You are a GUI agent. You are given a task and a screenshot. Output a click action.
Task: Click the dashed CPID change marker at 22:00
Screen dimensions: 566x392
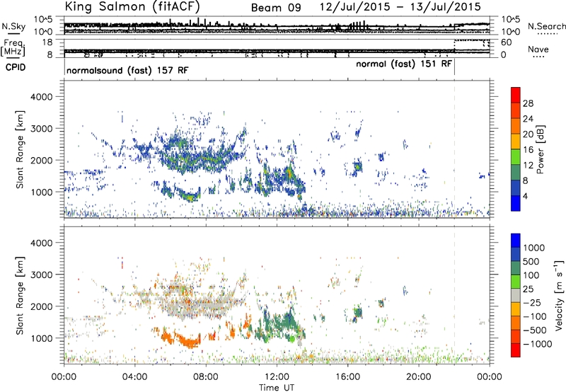454,148
